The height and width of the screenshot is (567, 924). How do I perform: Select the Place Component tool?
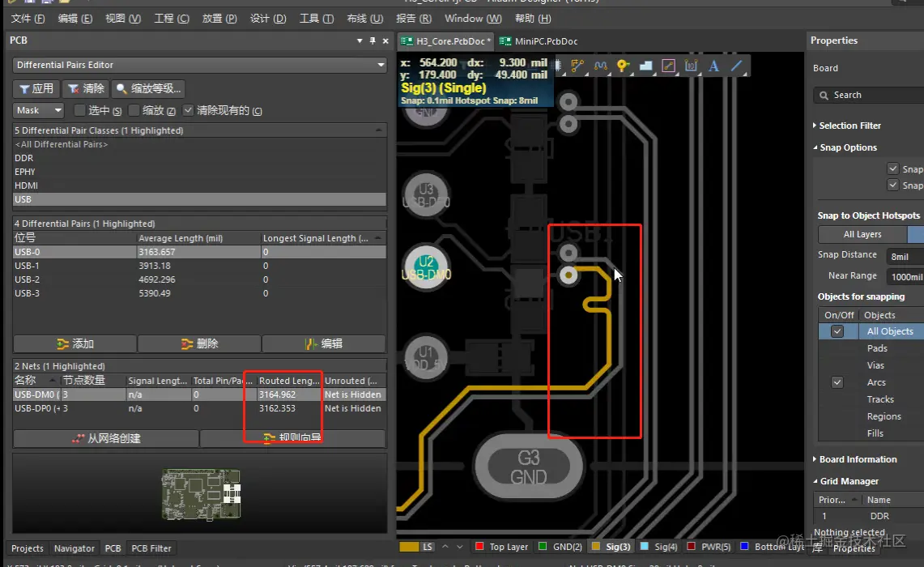(x=558, y=66)
